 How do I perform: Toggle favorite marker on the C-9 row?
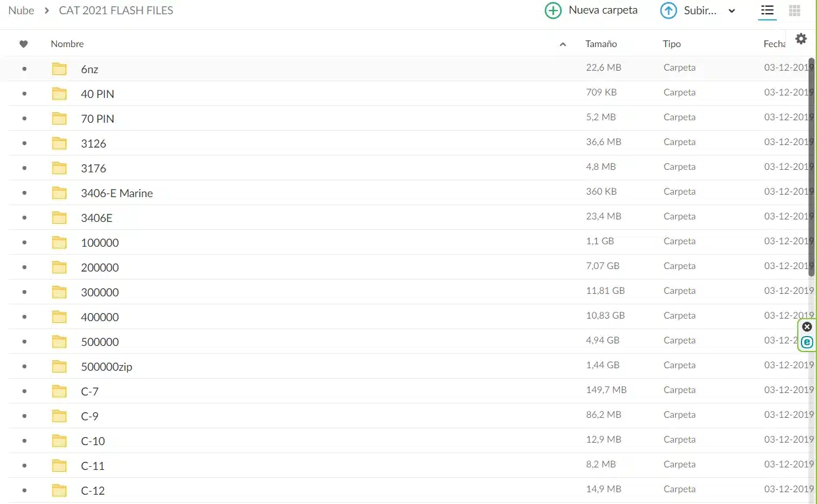click(23, 415)
